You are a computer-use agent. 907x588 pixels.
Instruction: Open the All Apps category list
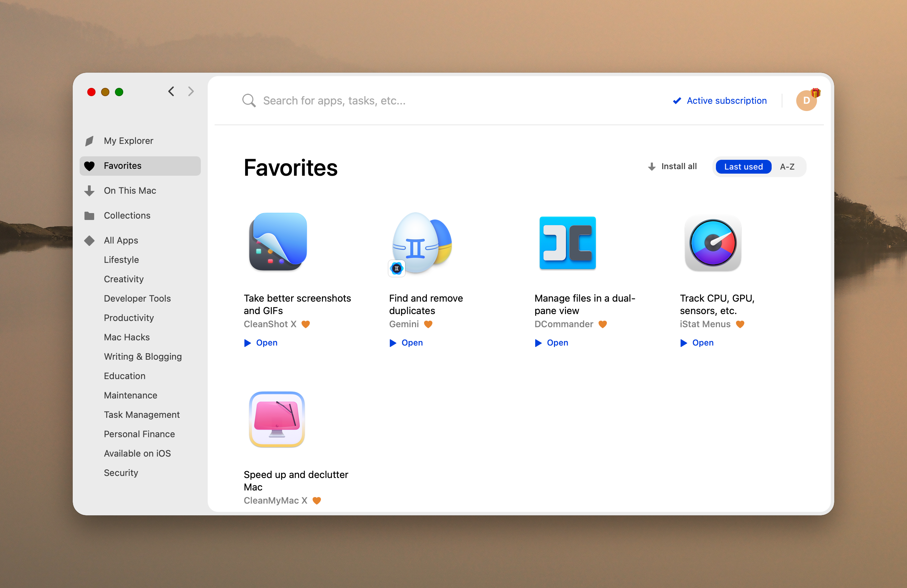point(121,240)
